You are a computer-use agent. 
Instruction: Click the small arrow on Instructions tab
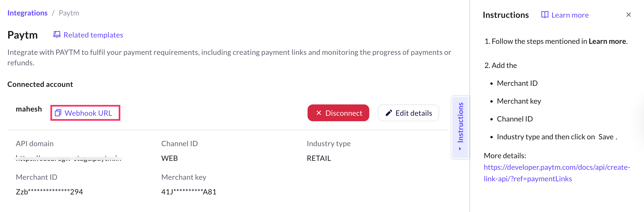coord(460,149)
